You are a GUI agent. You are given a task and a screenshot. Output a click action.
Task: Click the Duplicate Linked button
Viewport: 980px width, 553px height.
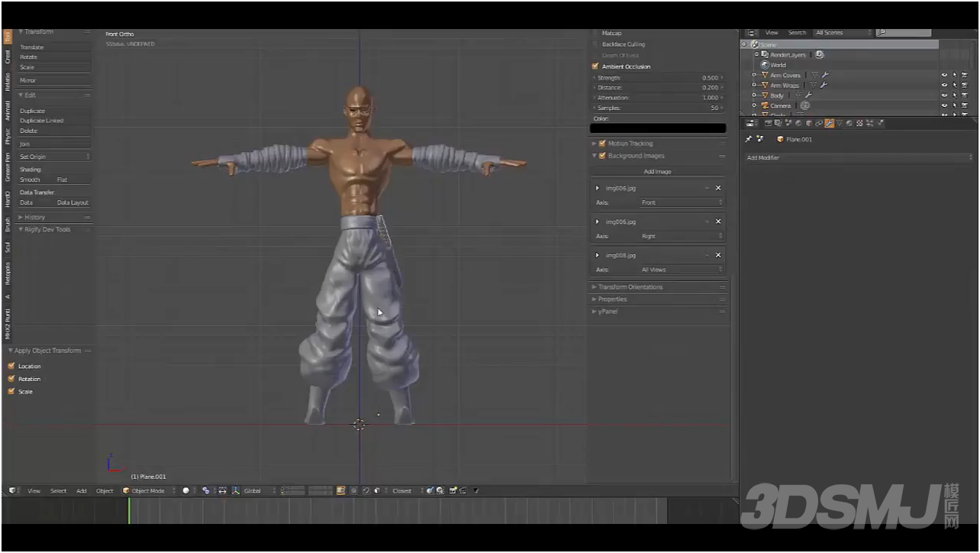[54, 121]
